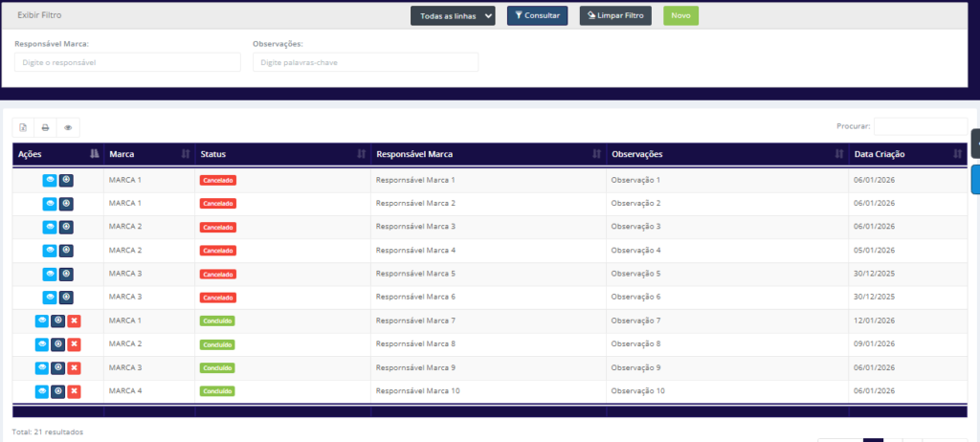Focus the Responsável Marca input field
Image resolution: width=980 pixels, height=442 pixels.
point(126,62)
